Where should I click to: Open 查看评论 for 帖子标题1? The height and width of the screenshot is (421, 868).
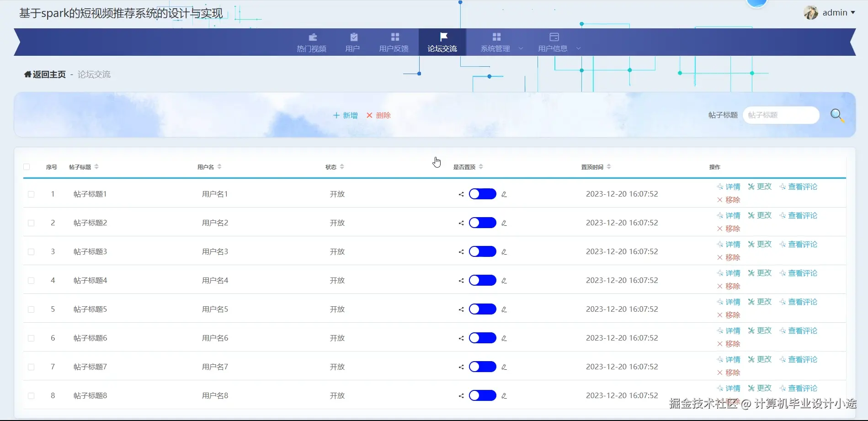click(798, 187)
